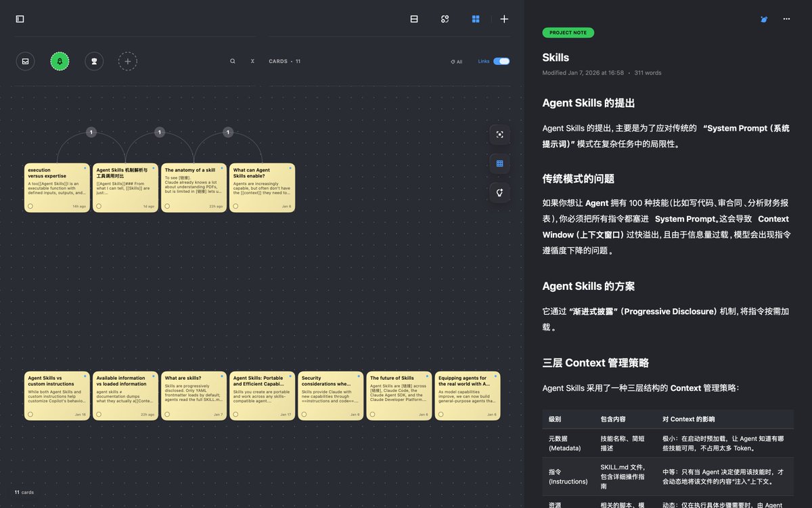Open the 'Agent Skills 机制解析与工具调用对比' card
Viewport: 812px width, 508px height.
click(x=125, y=188)
